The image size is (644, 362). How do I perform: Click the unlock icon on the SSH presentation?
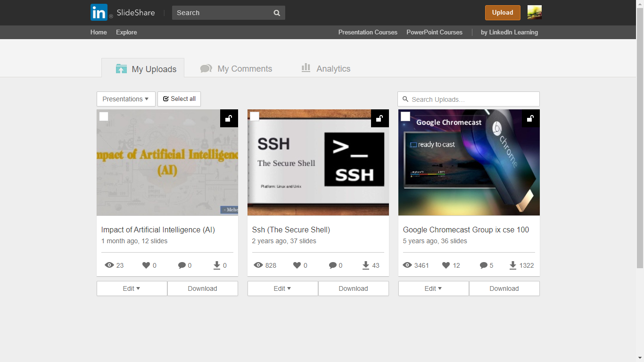(380, 118)
